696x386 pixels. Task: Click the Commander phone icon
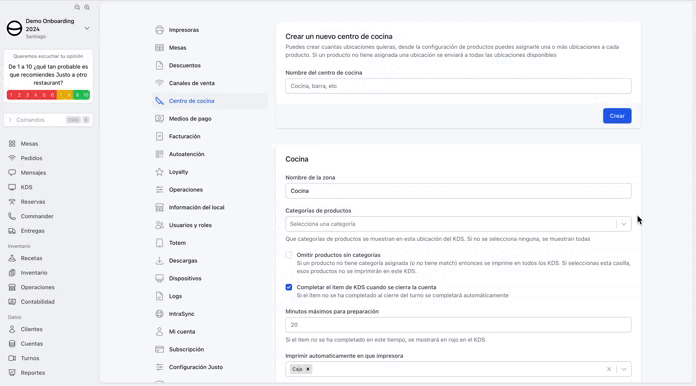tap(12, 216)
